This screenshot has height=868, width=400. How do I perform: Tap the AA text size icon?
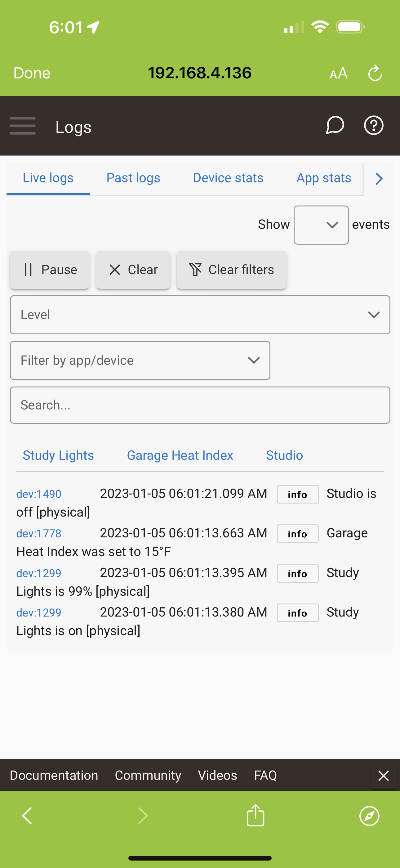click(x=338, y=73)
